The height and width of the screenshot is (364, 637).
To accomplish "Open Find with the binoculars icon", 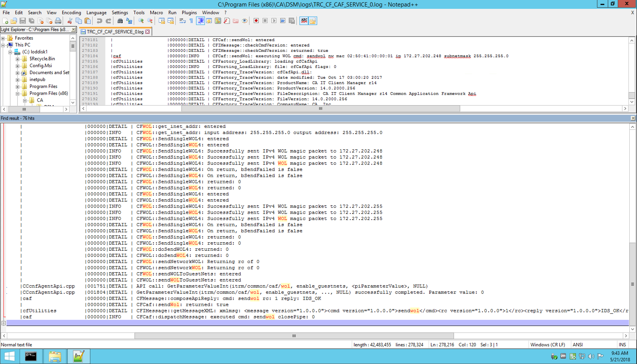I will [120, 21].
